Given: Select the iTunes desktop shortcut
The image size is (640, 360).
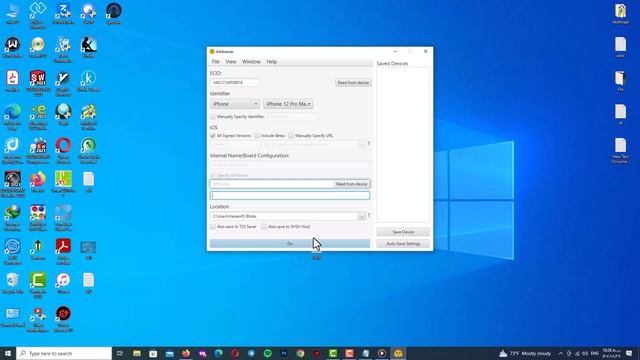Looking at the screenshot, I should click(63, 283).
